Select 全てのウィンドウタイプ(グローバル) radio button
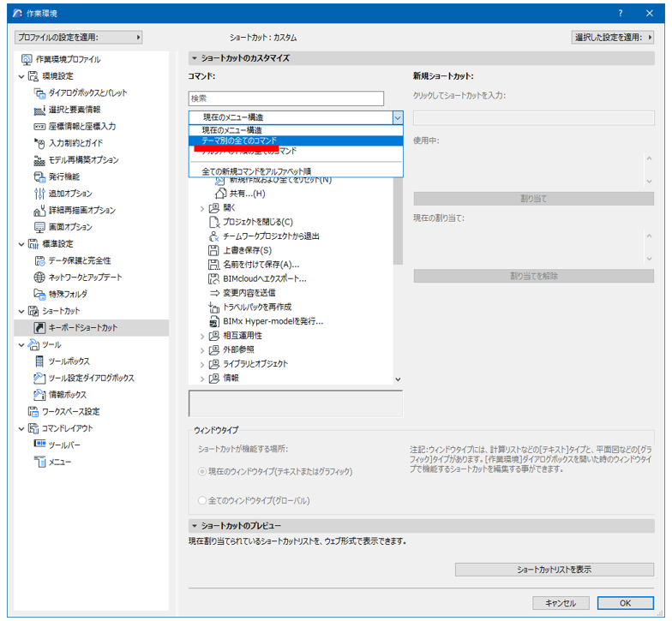672x621 pixels. [x=202, y=500]
